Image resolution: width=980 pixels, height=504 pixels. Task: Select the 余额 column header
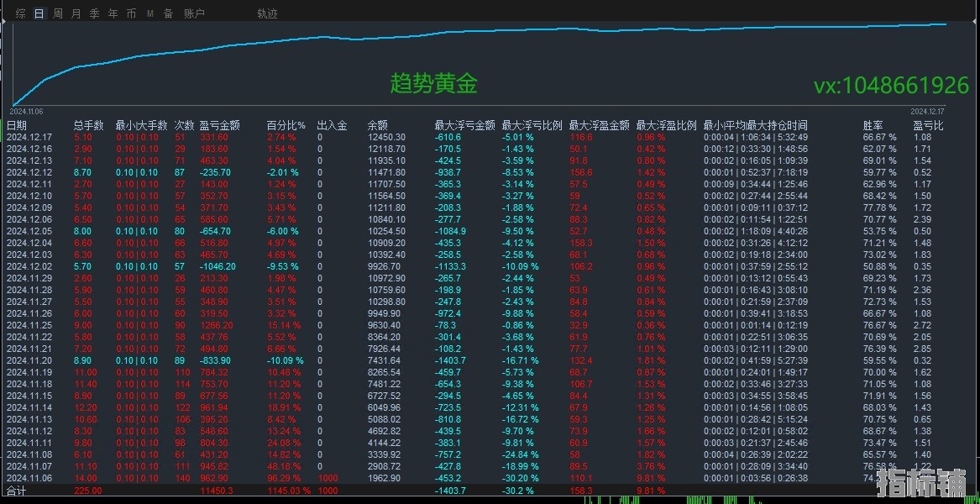(378, 126)
